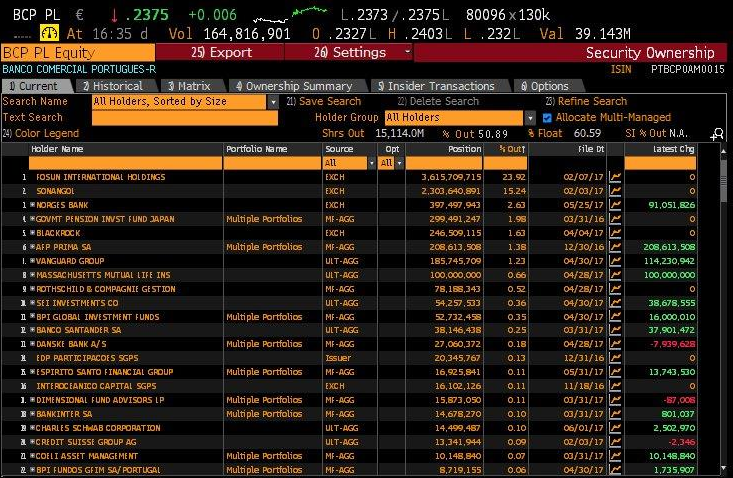Click the Latest Chg filter field
Image resolution: width=733 pixels, height=478 pixels.
pos(660,163)
